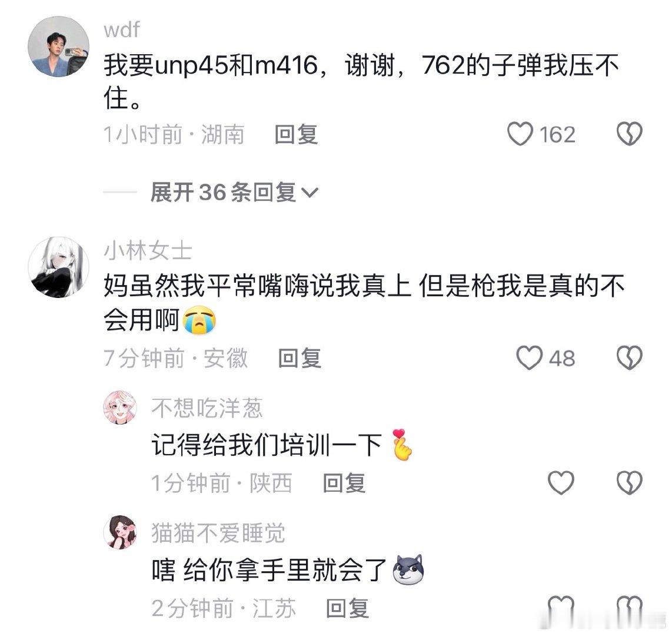This screenshot has width=672, height=636.
Task: Like 小林女士's comment with 48 likes
Action: click(529, 358)
